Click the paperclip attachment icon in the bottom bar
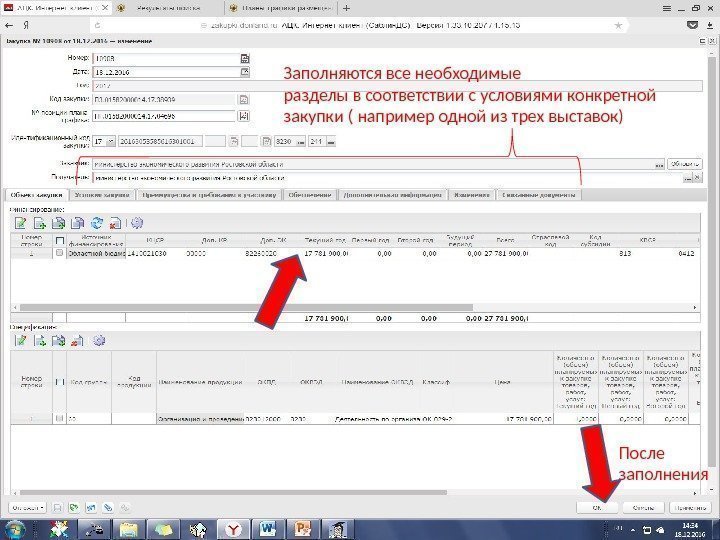Viewport: 720px width, 540px height. coord(108,507)
